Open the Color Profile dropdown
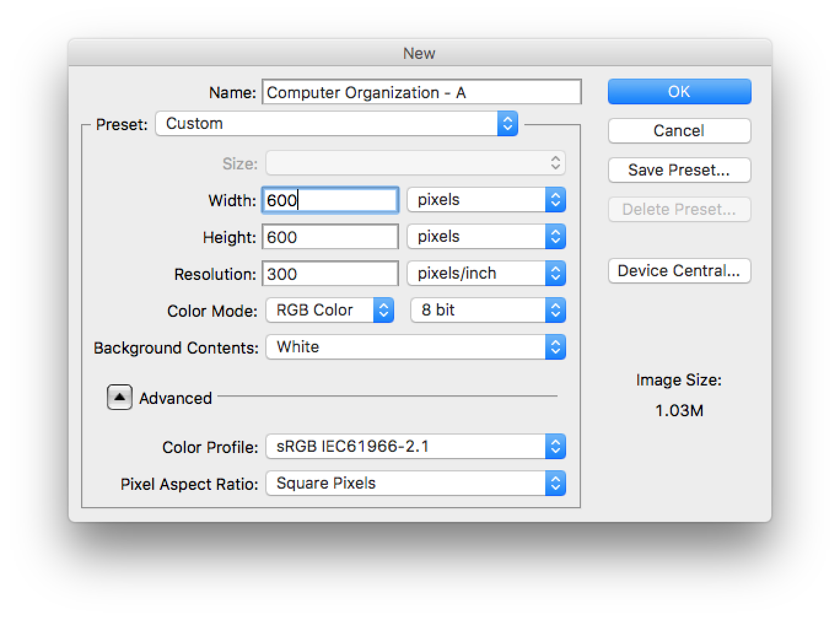Image resolution: width=840 pixels, height=620 pixels. [x=416, y=446]
